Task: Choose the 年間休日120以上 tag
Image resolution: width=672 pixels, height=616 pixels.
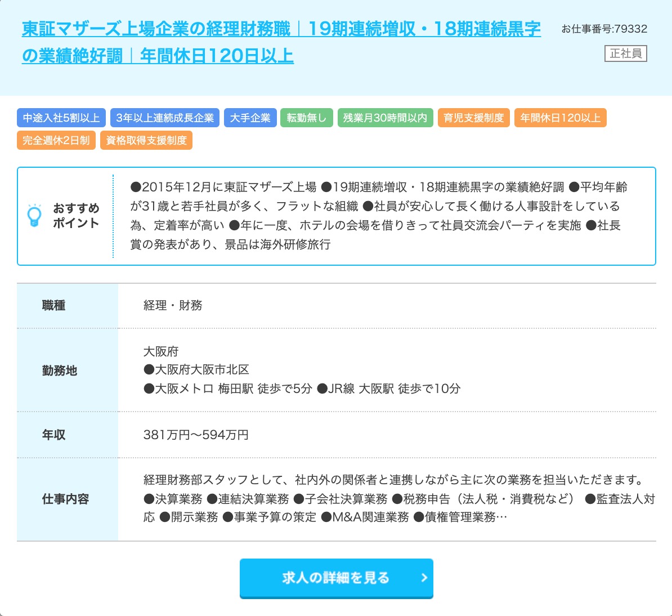Action: point(561,118)
